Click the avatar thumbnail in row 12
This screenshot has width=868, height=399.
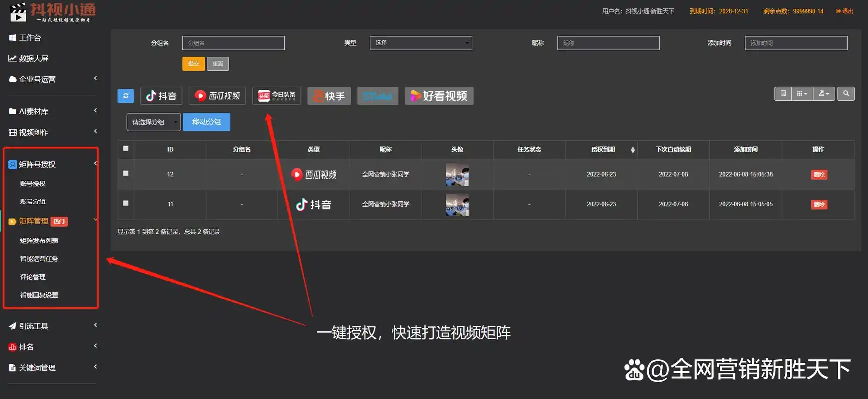(x=457, y=175)
